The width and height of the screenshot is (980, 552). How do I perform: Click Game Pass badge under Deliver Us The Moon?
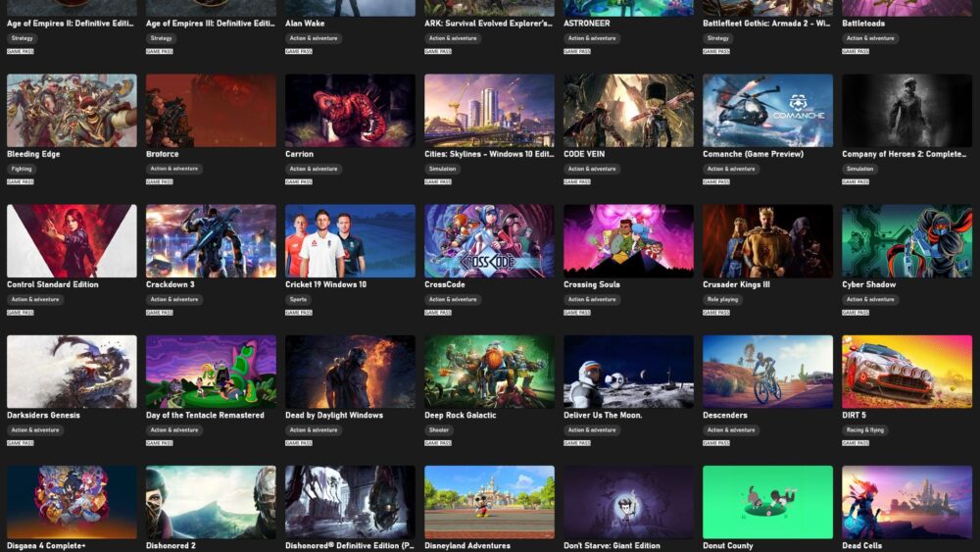click(x=577, y=443)
